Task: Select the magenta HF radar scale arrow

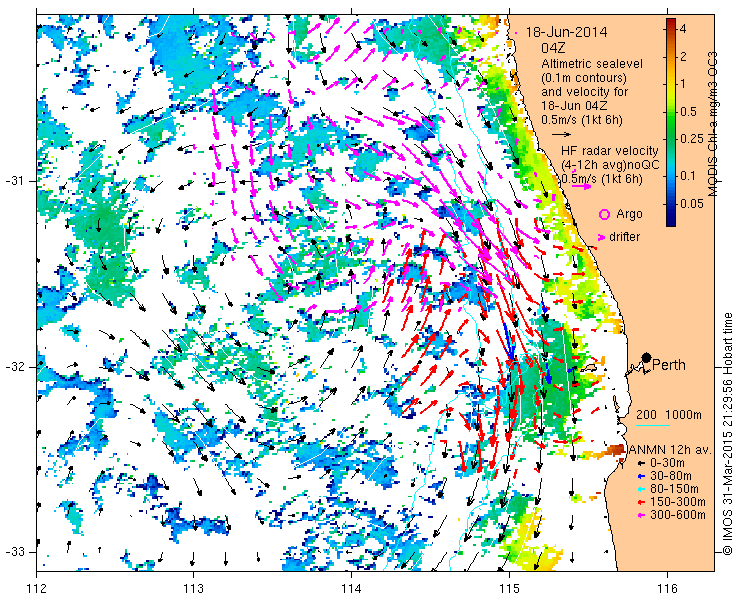Action: coord(581,186)
